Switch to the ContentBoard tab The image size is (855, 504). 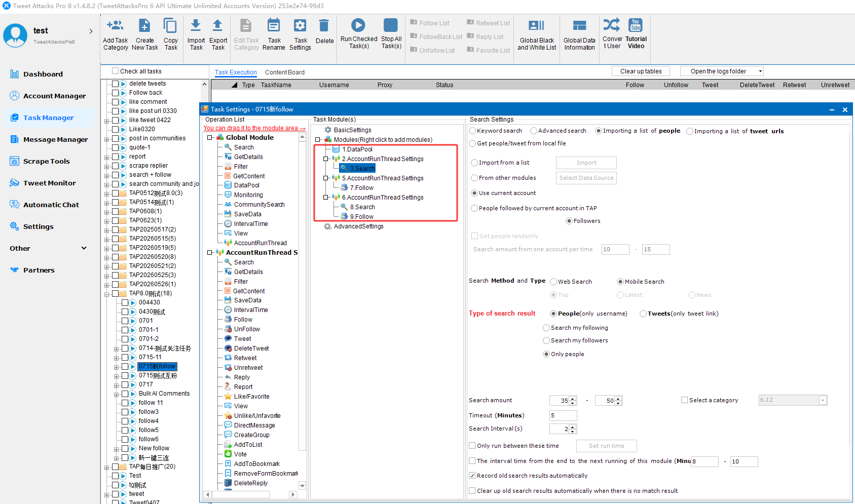click(x=285, y=72)
